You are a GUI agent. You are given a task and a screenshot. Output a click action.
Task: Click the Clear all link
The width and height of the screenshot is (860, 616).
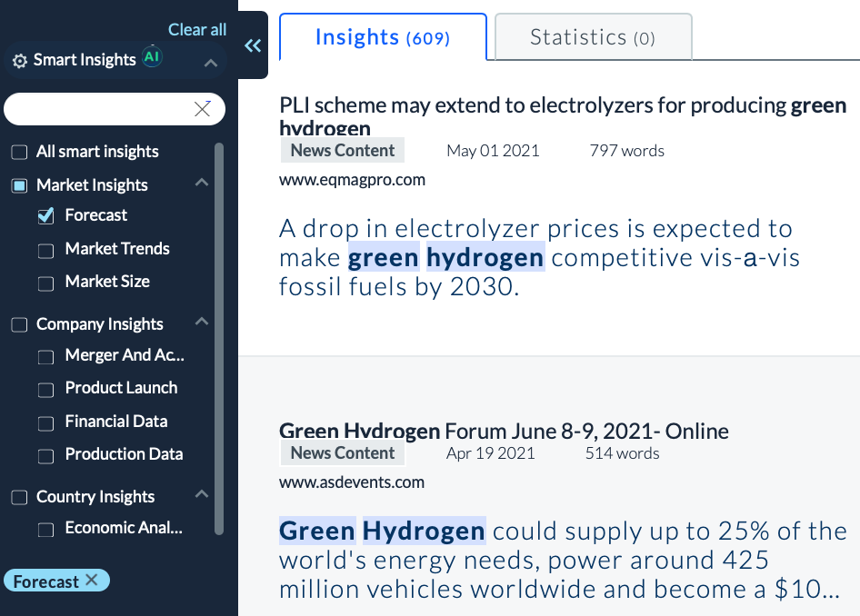pos(197,30)
